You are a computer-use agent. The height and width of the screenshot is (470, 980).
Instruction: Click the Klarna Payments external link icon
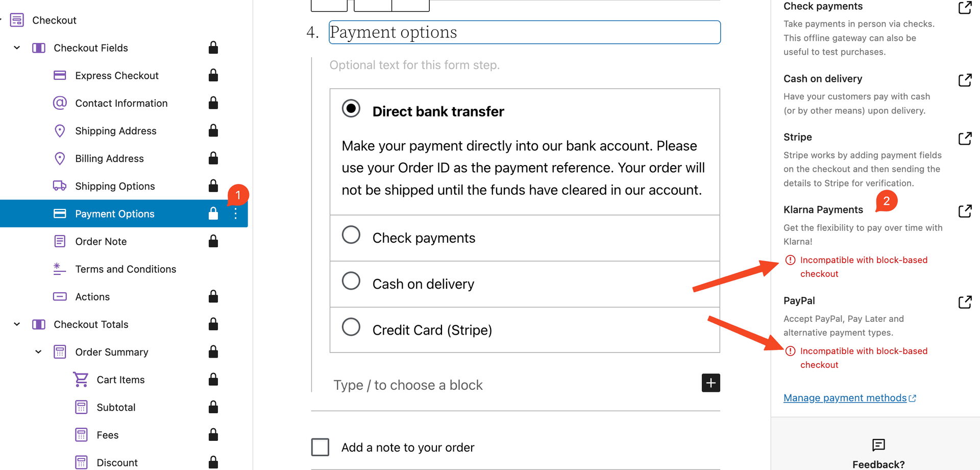click(966, 210)
